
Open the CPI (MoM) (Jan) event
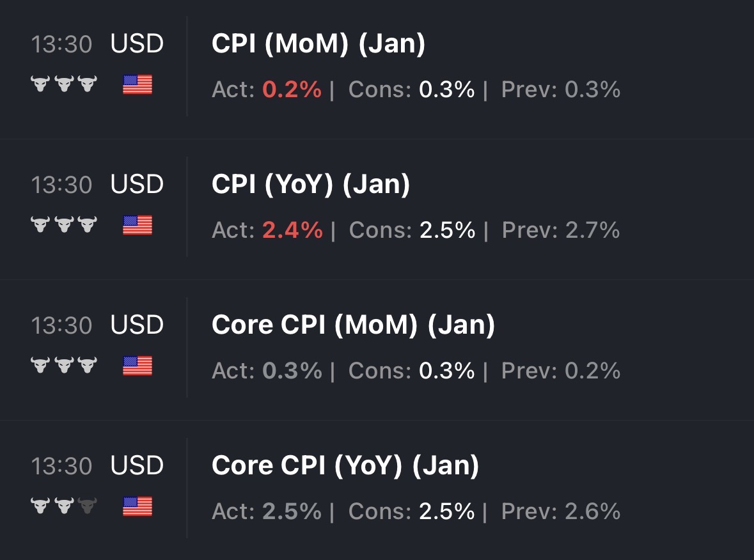click(318, 44)
